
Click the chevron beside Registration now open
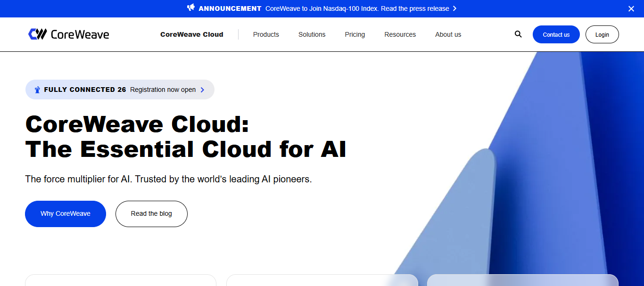click(x=202, y=90)
